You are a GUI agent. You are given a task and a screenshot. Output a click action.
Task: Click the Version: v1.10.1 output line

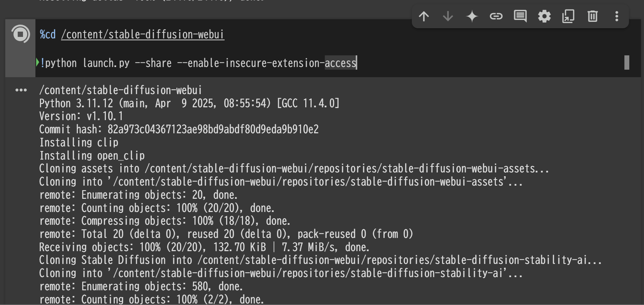coord(81,116)
